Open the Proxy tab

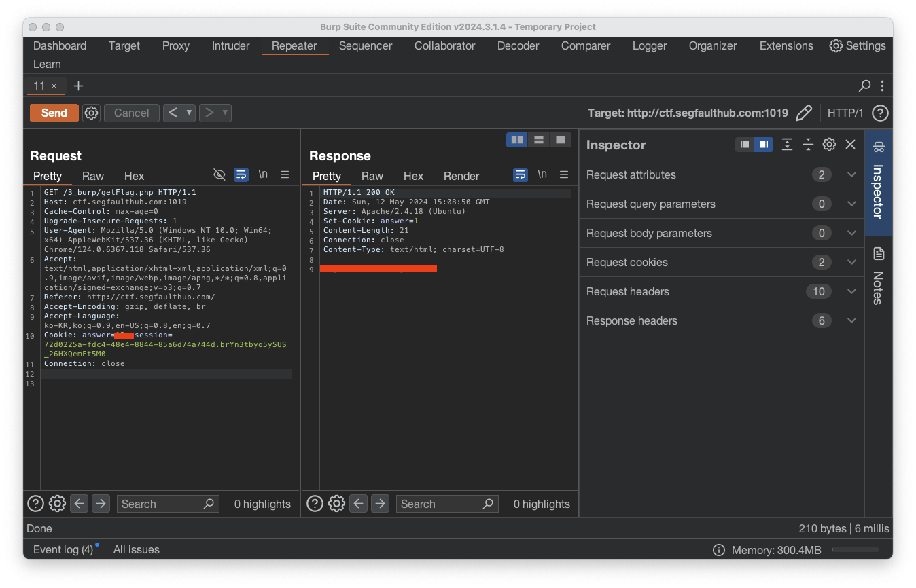175,45
